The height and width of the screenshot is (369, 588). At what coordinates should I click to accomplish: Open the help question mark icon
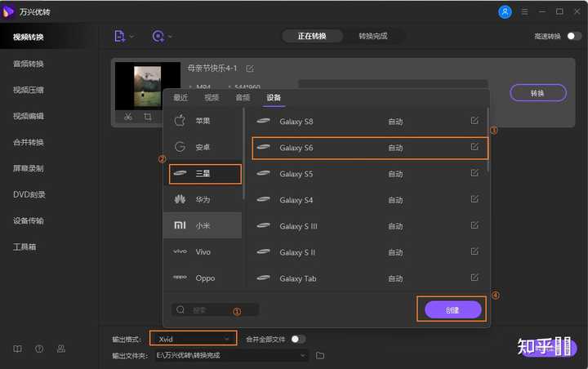(39, 349)
